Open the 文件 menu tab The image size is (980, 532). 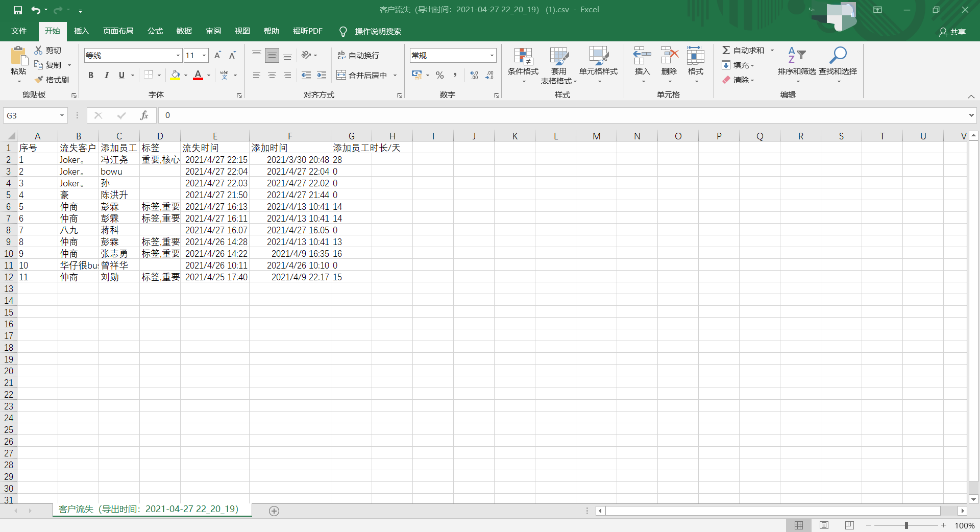click(x=19, y=31)
